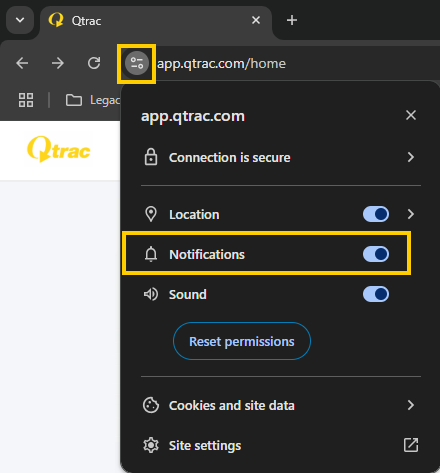The image size is (440, 473).
Task: Click the Qtrac logo on page
Action: pyautogui.click(x=59, y=150)
